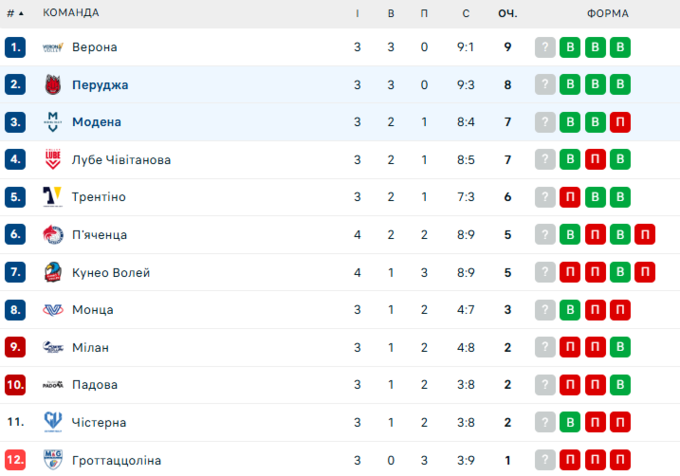Click the Trentino team logo
This screenshot has height=476, width=680.
tap(53, 197)
